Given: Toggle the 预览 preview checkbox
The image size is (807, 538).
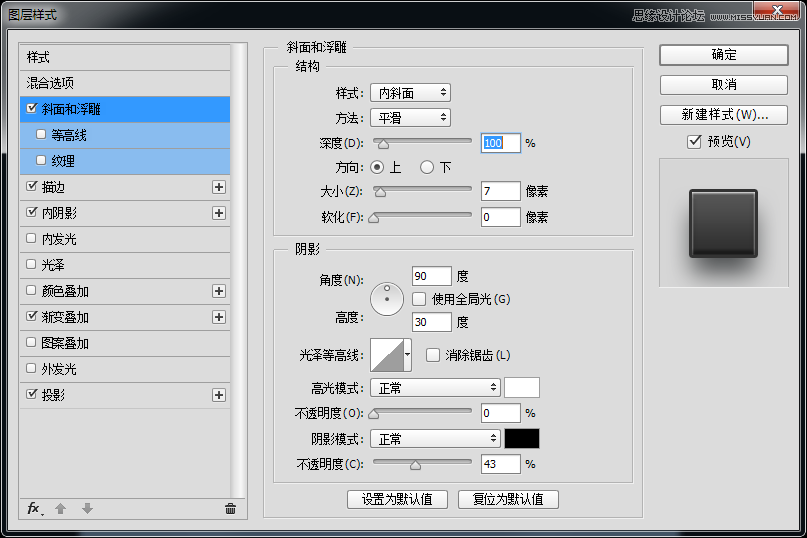Looking at the screenshot, I should (694, 142).
